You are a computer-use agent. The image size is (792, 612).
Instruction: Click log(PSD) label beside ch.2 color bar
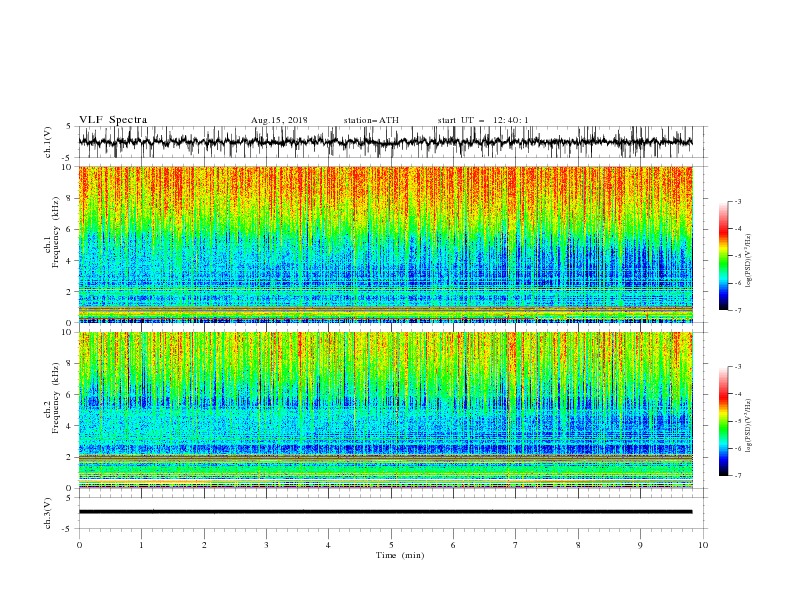749,425
